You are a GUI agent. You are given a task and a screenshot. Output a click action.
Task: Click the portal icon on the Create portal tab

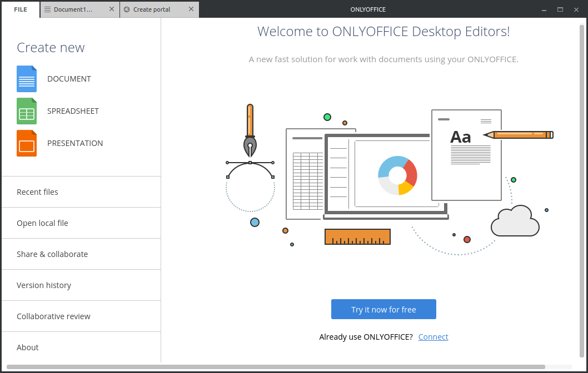coord(128,9)
